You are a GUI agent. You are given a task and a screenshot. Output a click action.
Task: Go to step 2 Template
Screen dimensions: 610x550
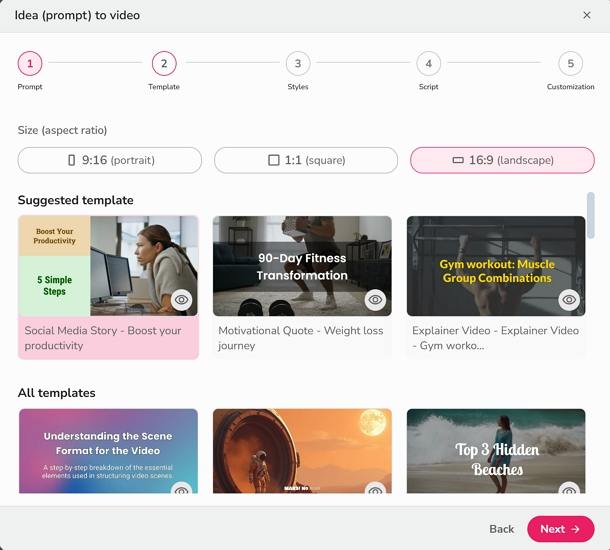coord(164,63)
